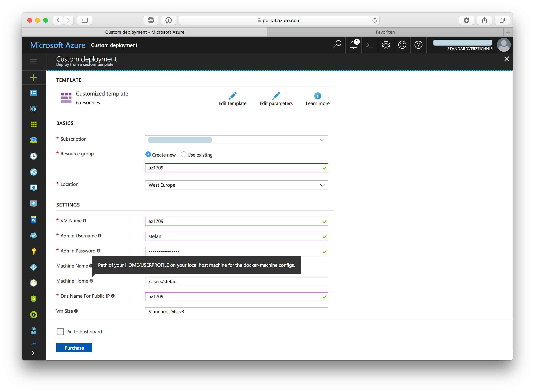This screenshot has height=392, width=535.
Task: Click the Machine Home info icon
Action: pos(91,281)
